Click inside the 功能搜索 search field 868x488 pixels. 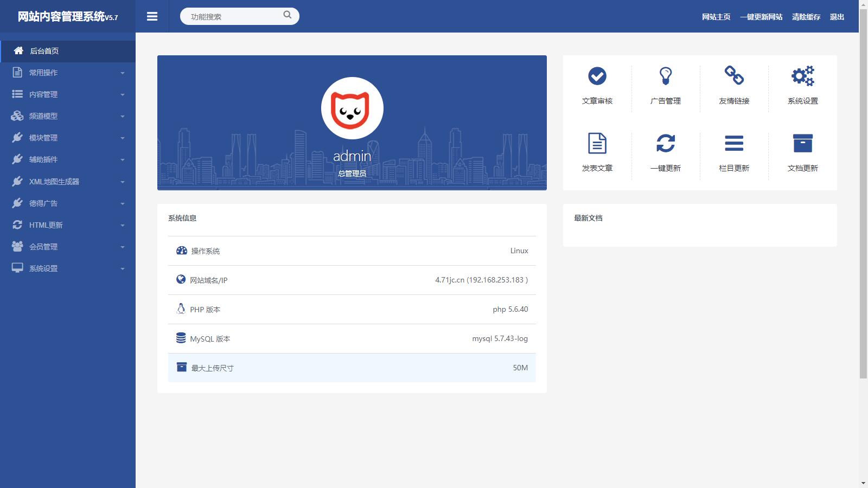[233, 16]
